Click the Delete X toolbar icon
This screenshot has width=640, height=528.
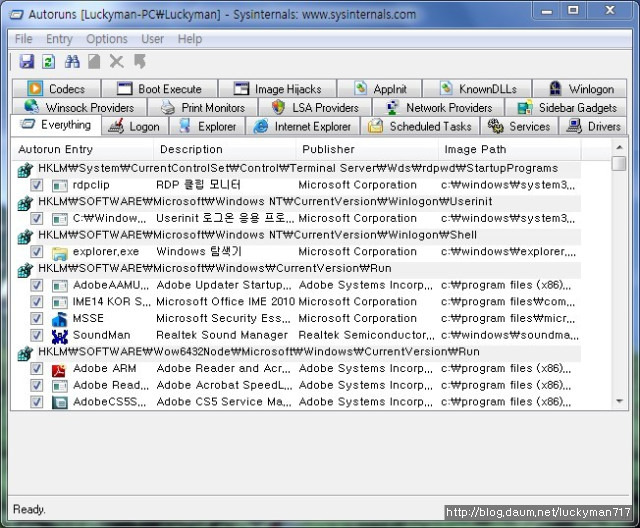(117, 62)
